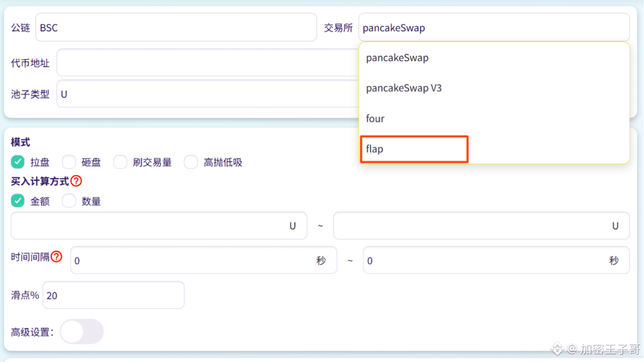This screenshot has width=644, height=362.
Task: Click the 数量 label text
Action: pos(91,202)
